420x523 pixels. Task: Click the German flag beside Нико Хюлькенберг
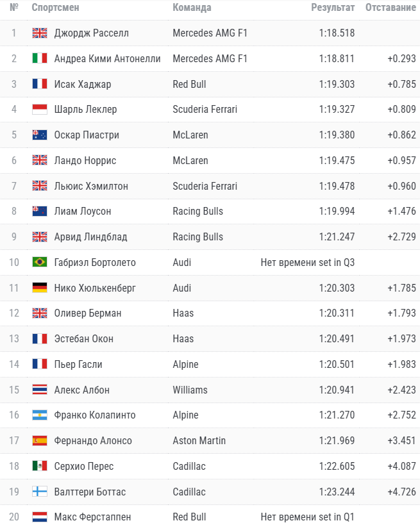point(40,288)
